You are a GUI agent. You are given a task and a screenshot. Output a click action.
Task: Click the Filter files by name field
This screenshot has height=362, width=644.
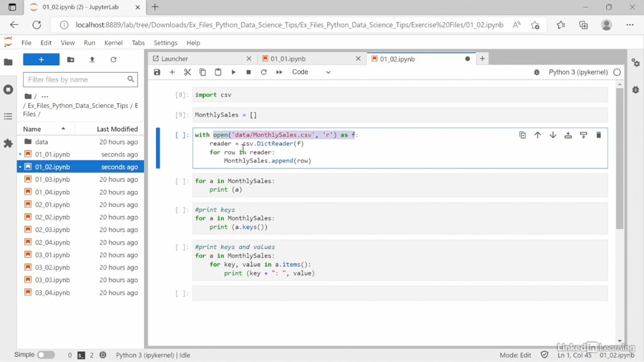point(80,80)
